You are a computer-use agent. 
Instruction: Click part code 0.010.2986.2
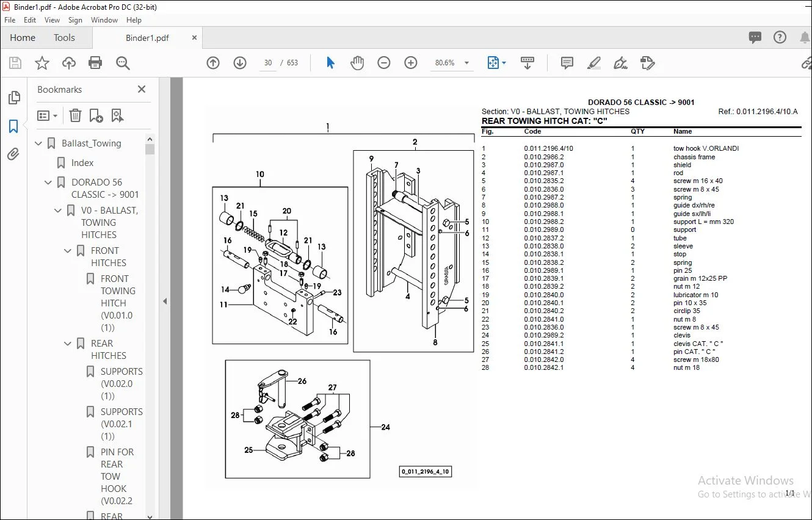[x=544, y=157]
